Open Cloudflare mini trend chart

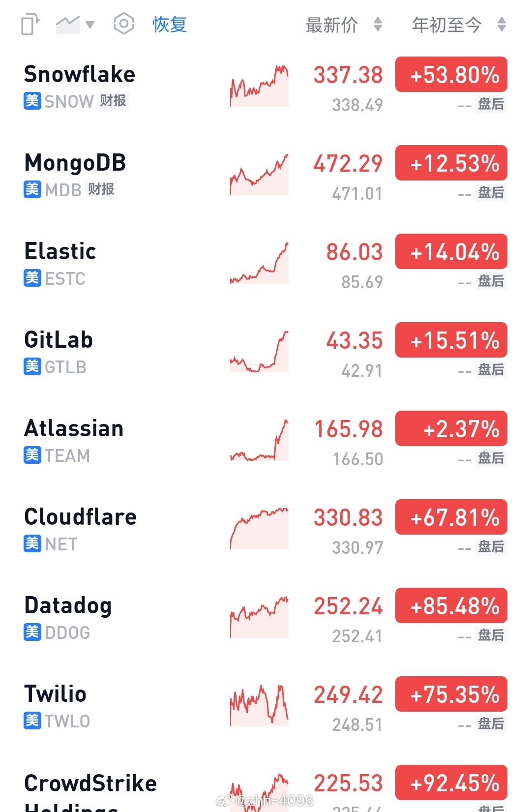[x=259, y=529]
